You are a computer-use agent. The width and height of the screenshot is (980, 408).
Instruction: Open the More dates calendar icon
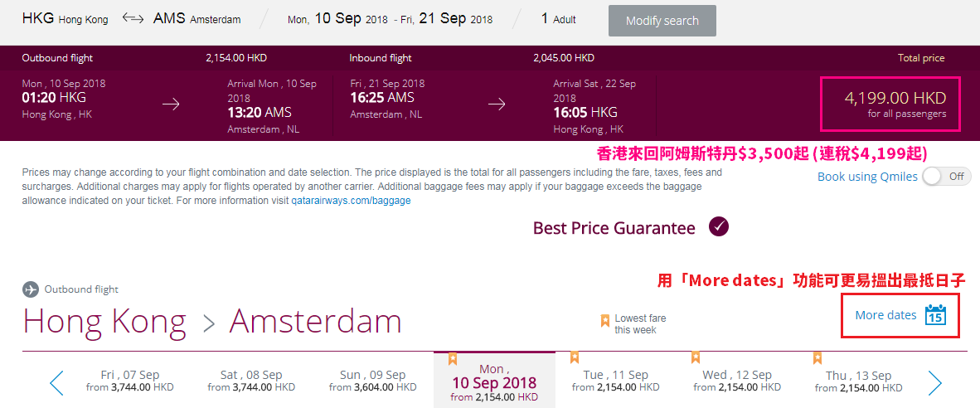click(x=935, y=314)
